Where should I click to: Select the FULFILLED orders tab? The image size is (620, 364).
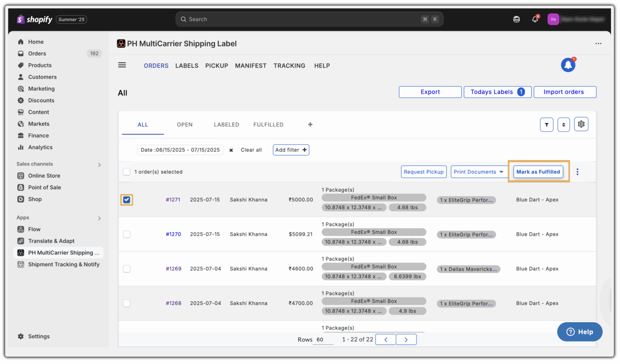(x=269, y=125)
